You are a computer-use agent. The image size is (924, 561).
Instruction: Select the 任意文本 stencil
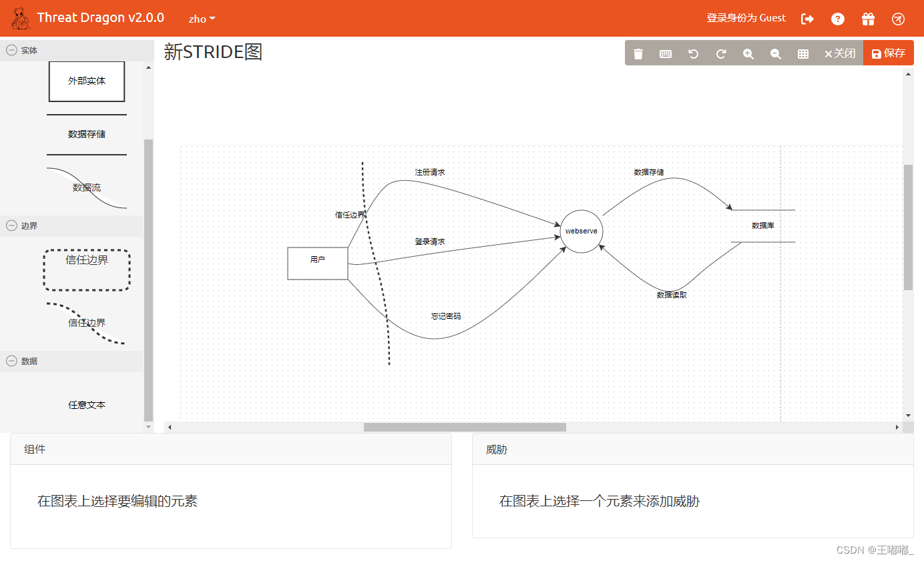pos(87,405)
